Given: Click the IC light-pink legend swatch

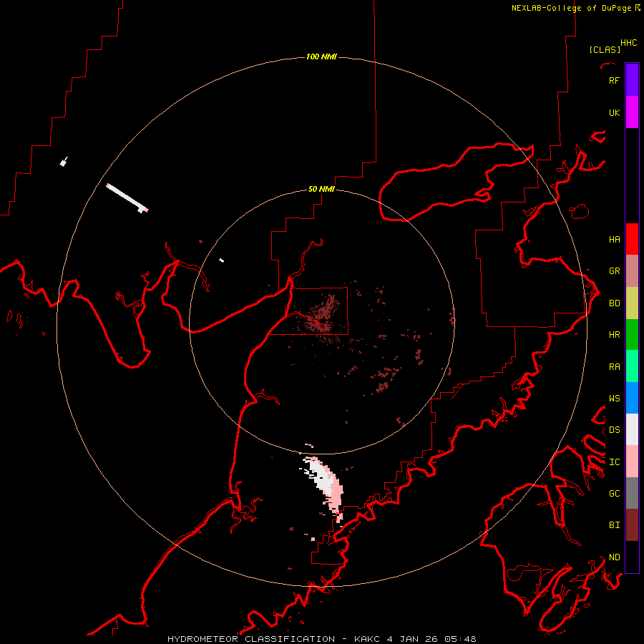Looking at the screenshot, I should (632, 462).
